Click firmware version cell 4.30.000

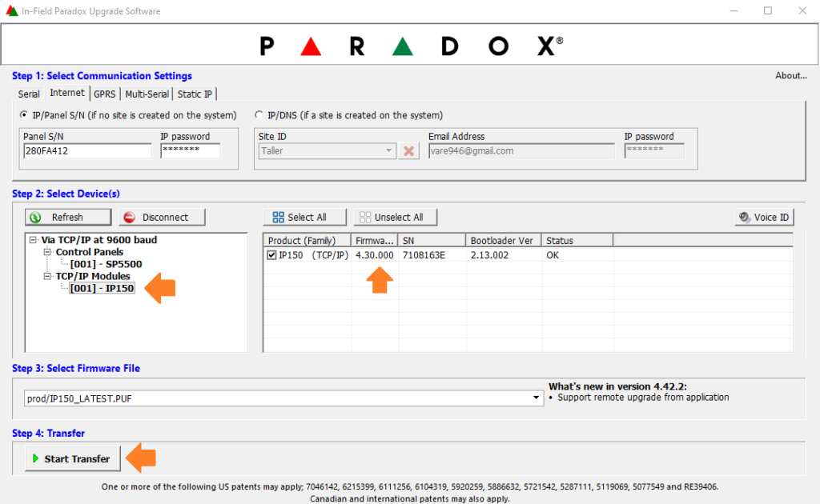(375, 255)
